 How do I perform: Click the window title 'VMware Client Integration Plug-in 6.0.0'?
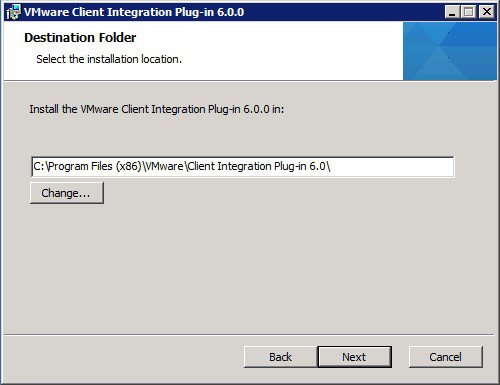[134, 12]
